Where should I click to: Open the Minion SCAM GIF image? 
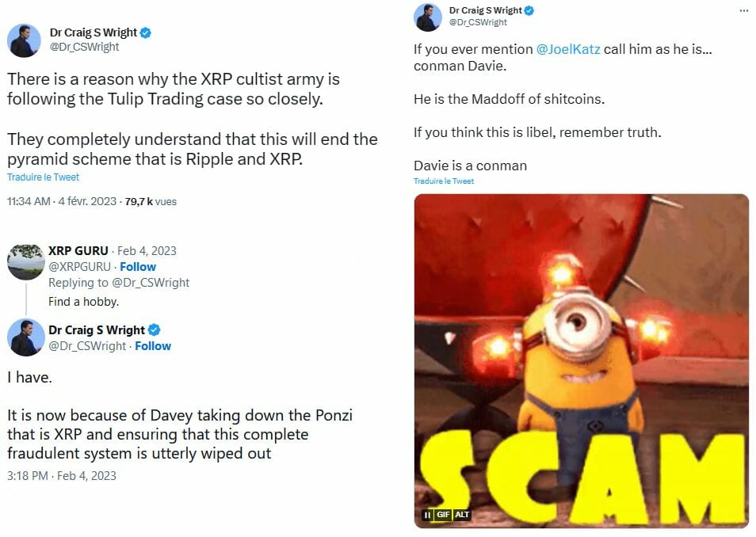click(582, 360)
